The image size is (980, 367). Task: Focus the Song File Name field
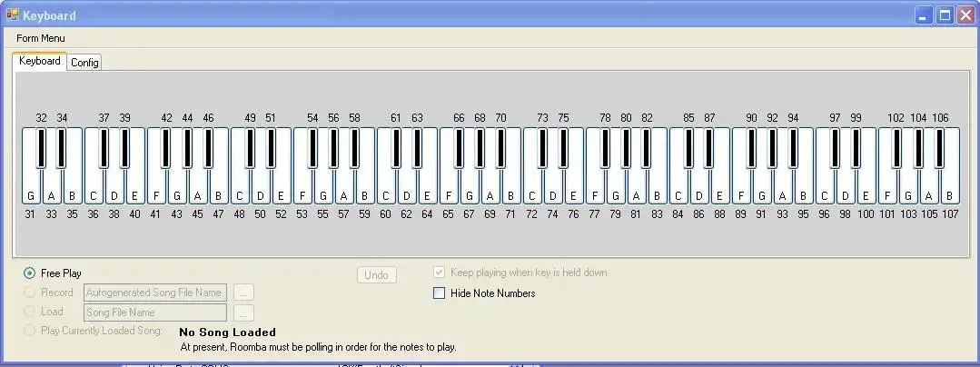tap(155, 312)
